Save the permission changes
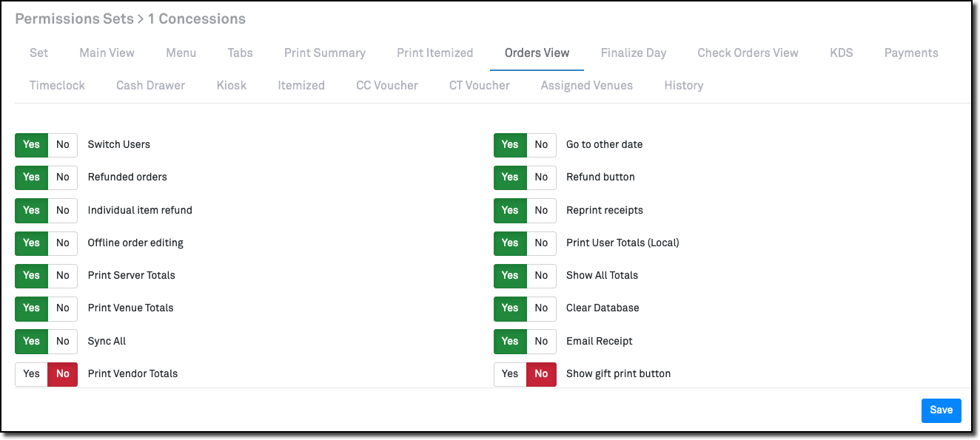Viewport: 980px width, 440px height. (x=941, y=410)
